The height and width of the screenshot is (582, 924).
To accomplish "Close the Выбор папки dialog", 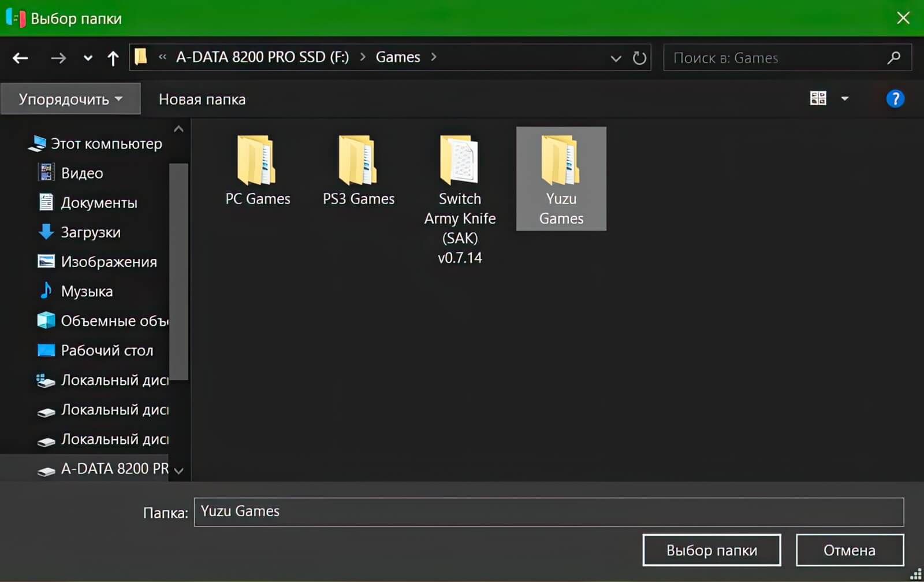I will (x=903, y=18).
